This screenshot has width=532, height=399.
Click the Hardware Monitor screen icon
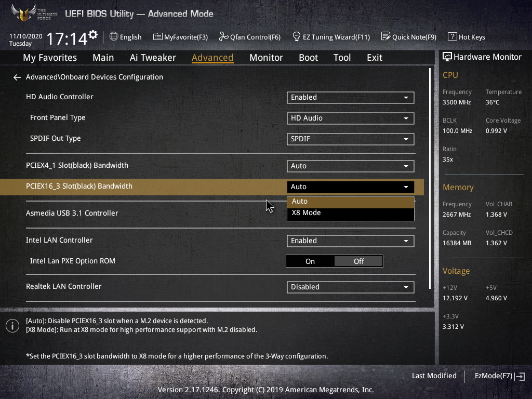[x=447, y=57]
